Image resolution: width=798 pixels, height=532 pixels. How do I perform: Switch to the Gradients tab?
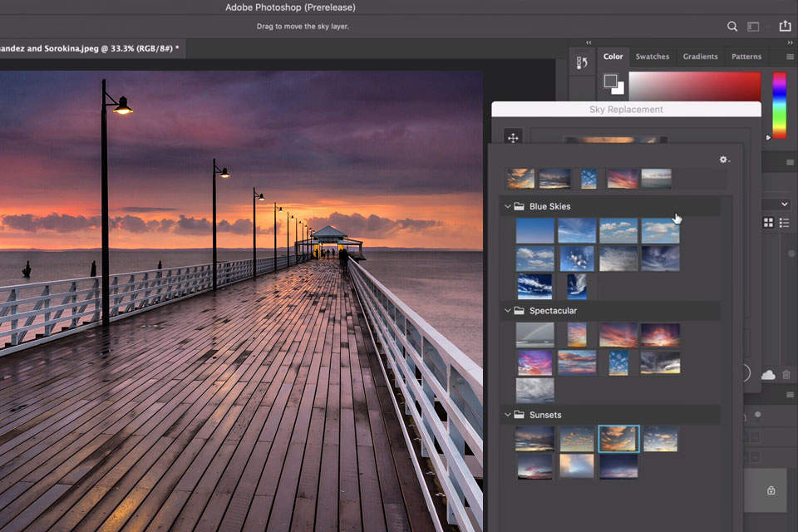click(700, 57)
